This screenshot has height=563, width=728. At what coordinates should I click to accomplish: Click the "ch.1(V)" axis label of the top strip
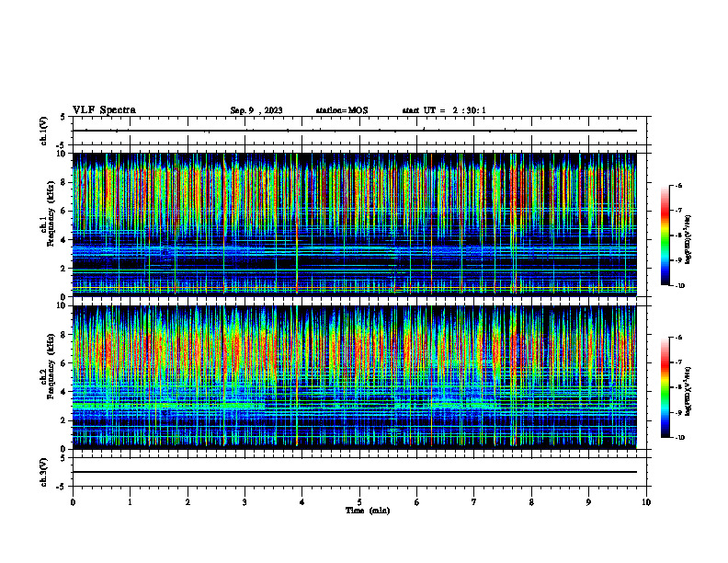[44, 131]
